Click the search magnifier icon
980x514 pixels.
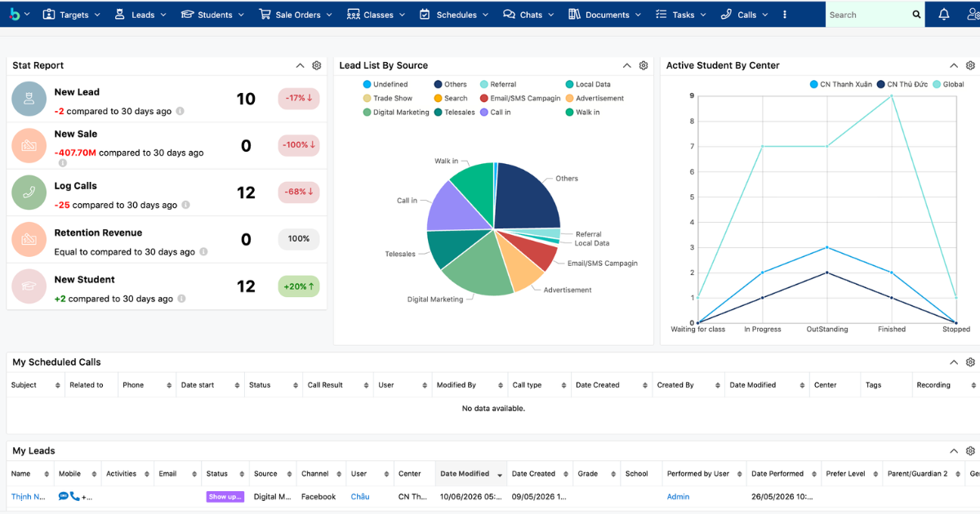click(x=916, y=15)
